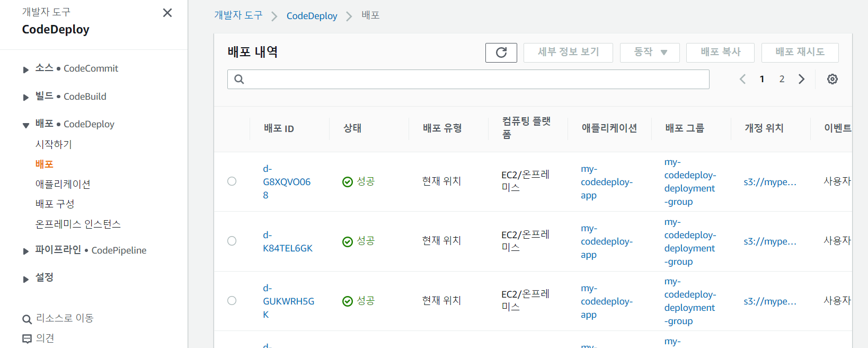Click success status icon for d-GUKWRH5GK
Viewport: 868px width, 348px height.
pyautogui.click(x=348, y=301)
